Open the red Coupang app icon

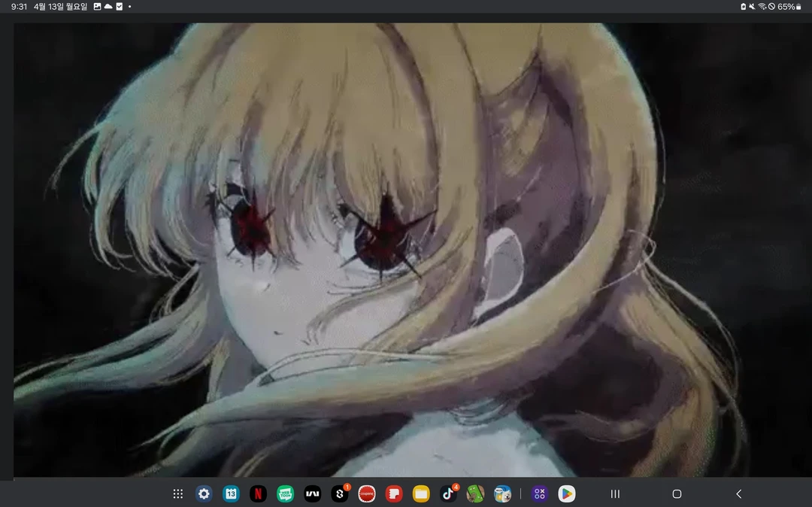tap(367, 494)
